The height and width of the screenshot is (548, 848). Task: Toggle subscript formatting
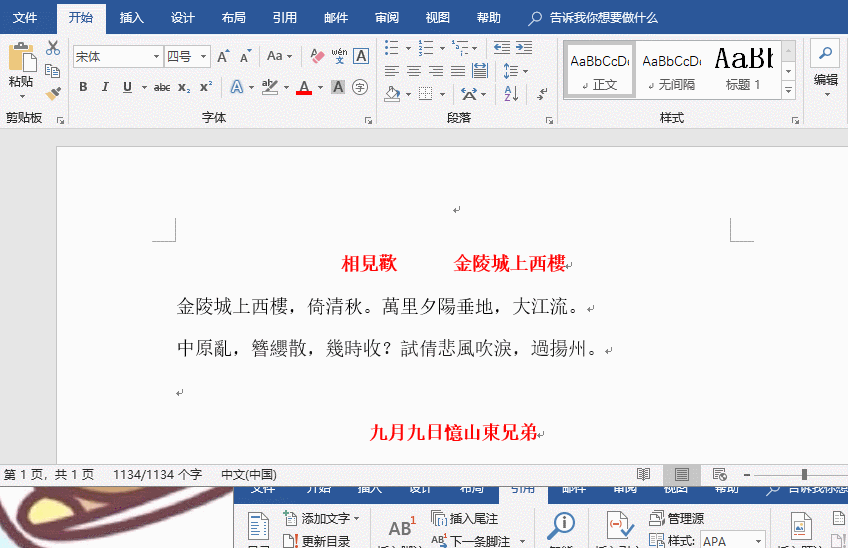(184, 87)
